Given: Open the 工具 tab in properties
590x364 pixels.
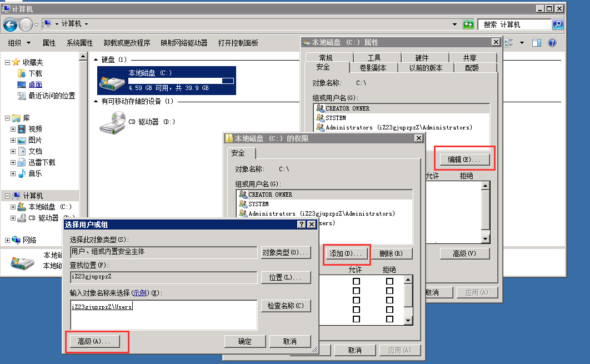Looking at the screenshot, I should [x=374, y=58].
